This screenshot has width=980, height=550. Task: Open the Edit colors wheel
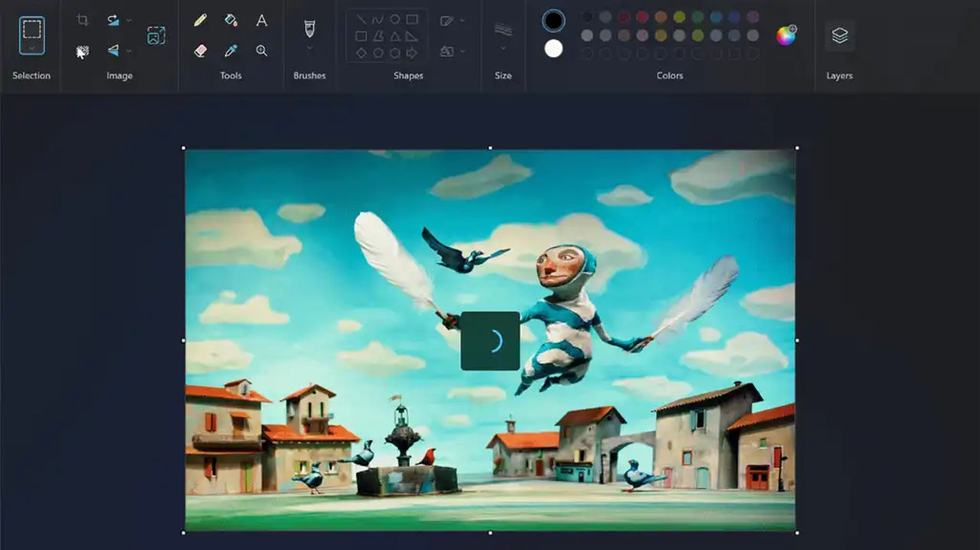click(x=786, y=34)
